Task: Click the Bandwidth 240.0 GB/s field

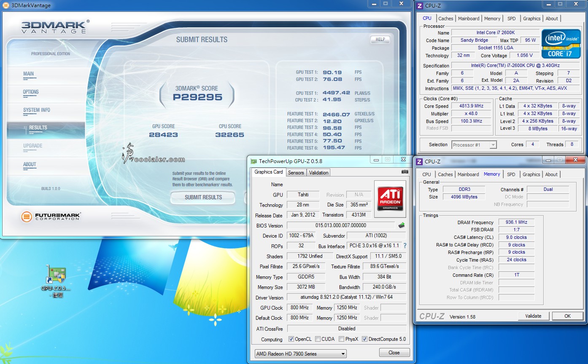Action: click(x=384, y=287)
